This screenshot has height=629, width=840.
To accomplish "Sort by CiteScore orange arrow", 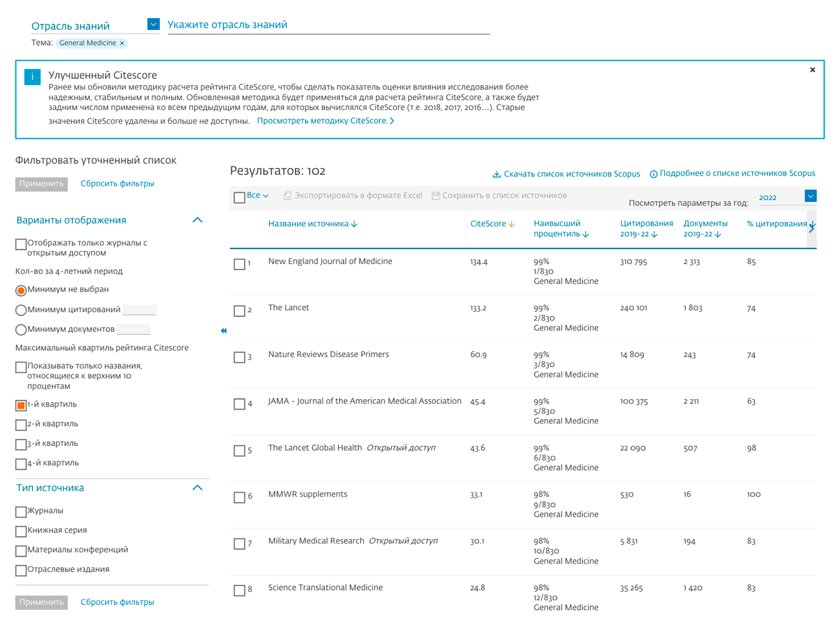I will point(512,224).
